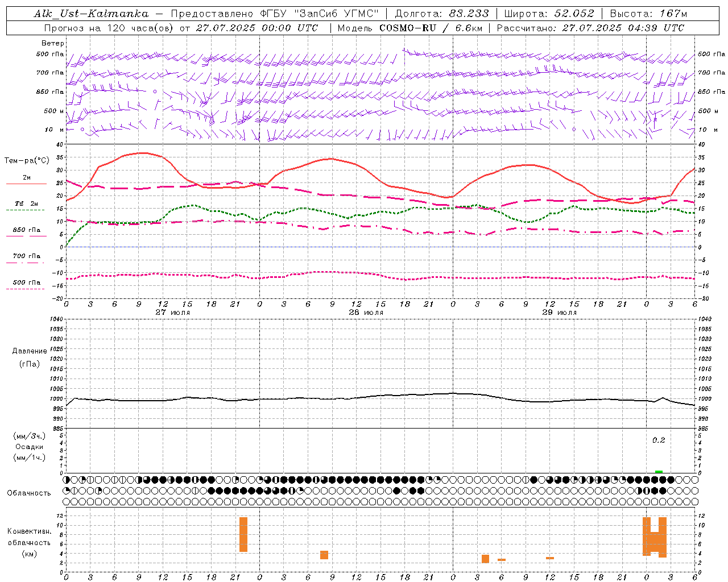Image resolution: width=728 pixels, height=582 pixels.
Task: Select the 'Высота: 167м' header field
Action: (648, 14)
